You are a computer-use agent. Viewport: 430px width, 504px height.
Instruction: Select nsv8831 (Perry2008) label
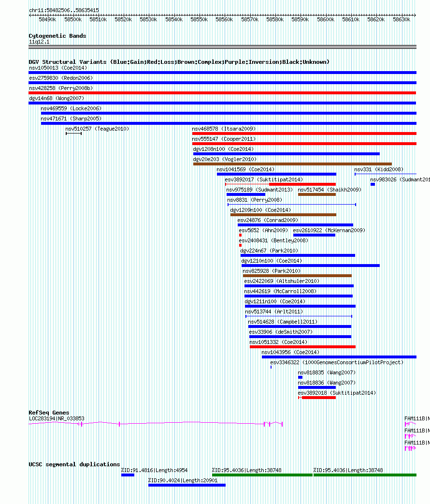coord(255,200)
